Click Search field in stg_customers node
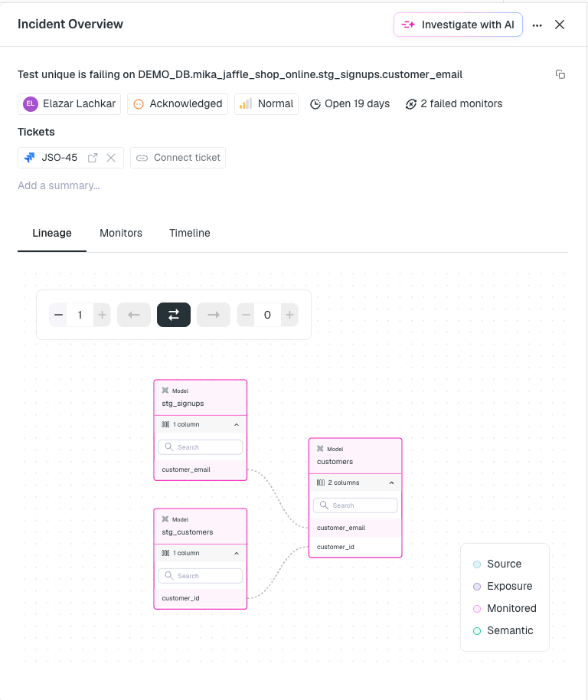This screenshot has height=700, width=588. (201, 575)
